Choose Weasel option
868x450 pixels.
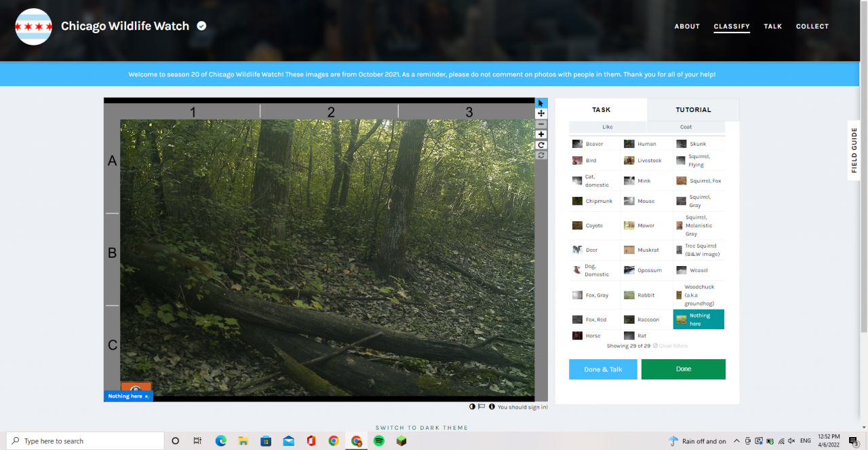pos(699,270)
